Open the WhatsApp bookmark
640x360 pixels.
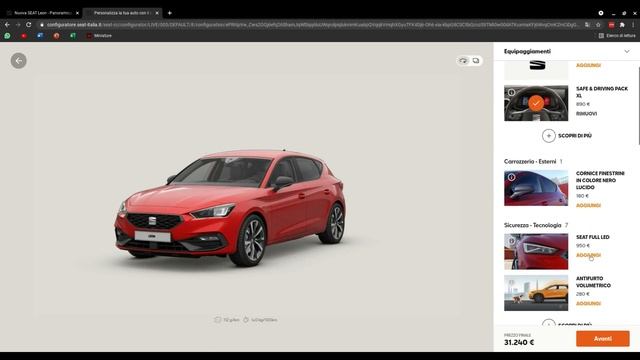pyautogui.click(x=7, y=36)
